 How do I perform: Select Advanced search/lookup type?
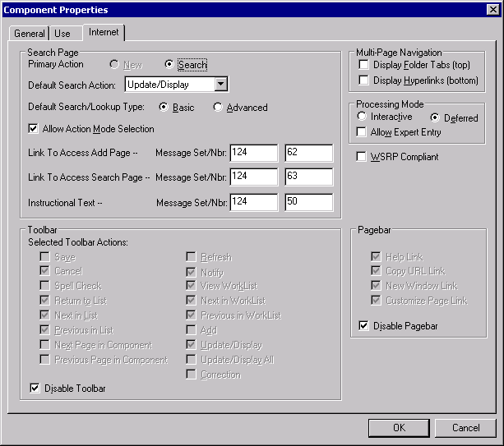click(218, 107)
